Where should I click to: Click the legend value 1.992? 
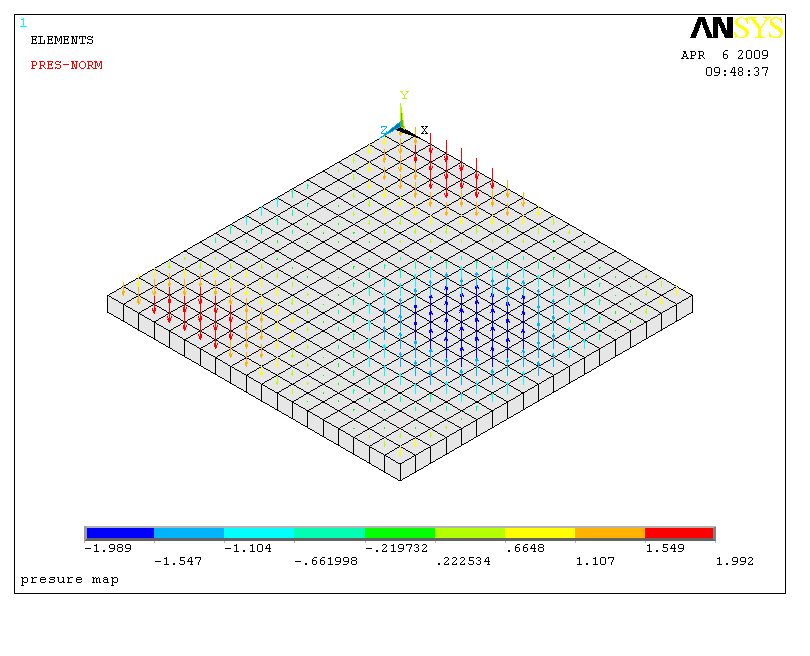(735, 561)
